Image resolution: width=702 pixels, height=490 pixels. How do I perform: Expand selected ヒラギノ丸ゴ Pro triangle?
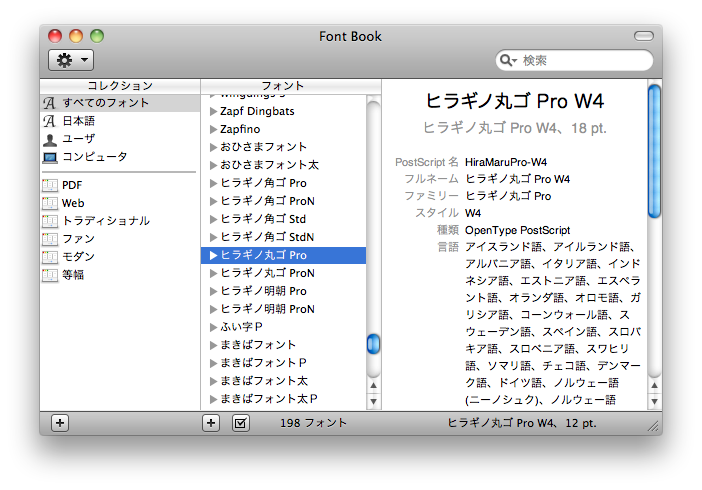[214, 255]
